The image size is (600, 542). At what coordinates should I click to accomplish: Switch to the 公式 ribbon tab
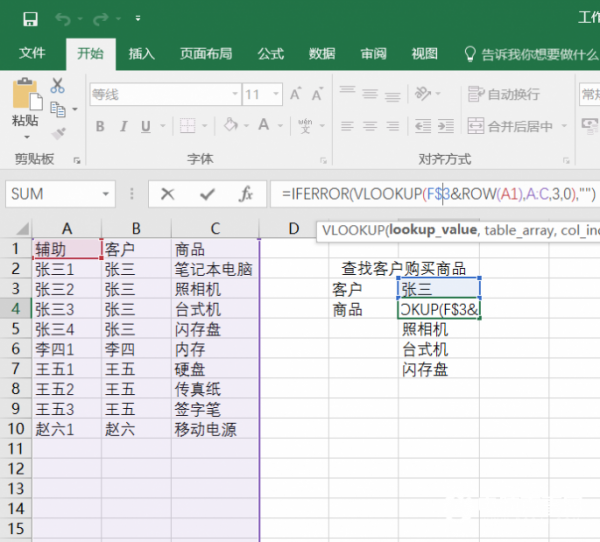[x=271, y=54]
